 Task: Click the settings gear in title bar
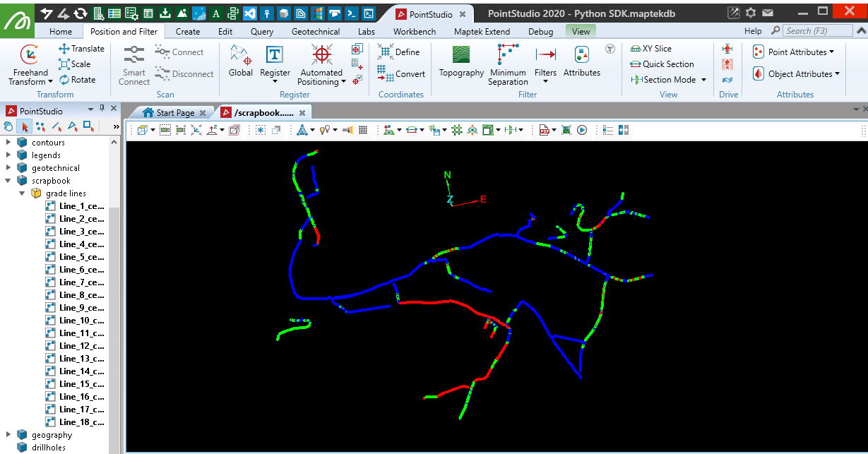751,13
